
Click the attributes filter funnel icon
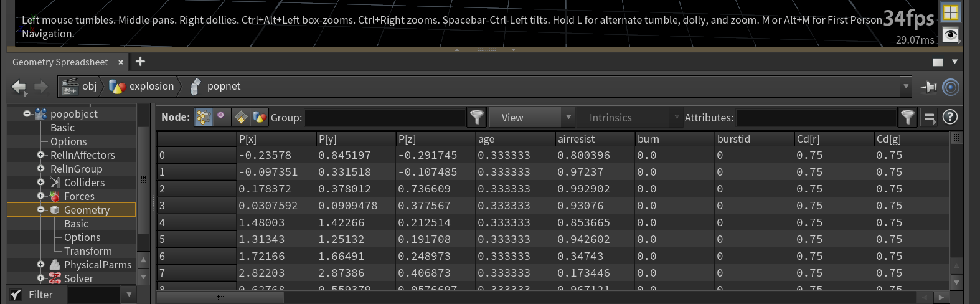tap(908, 117)
